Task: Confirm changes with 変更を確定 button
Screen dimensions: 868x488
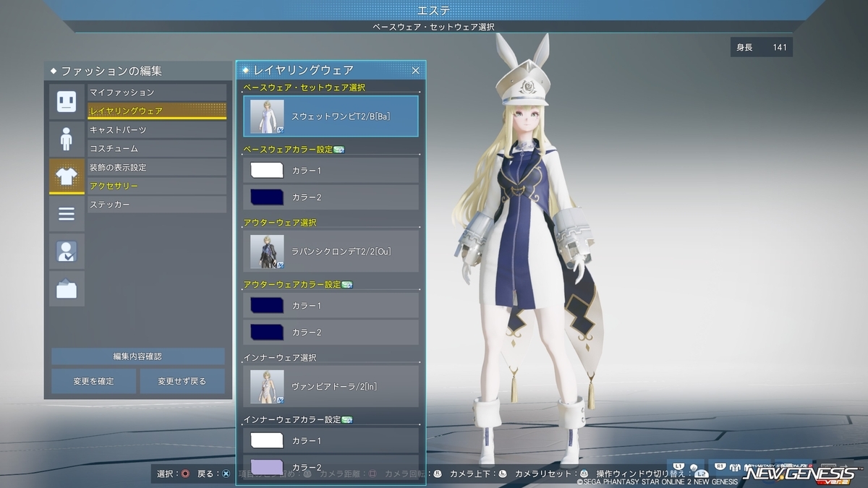Action: click(x=94, y=381)
